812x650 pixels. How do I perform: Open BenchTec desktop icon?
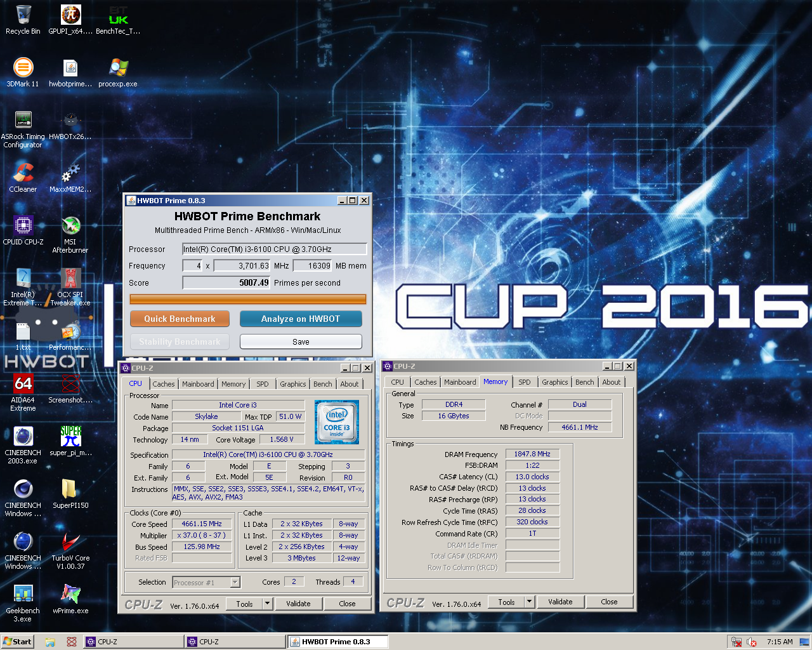point(118,19)
